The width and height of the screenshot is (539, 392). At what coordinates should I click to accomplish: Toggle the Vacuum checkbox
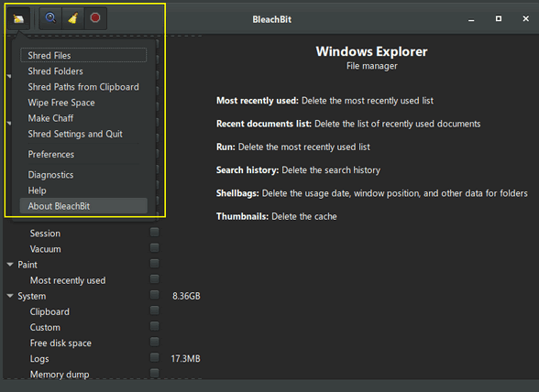[155, 247]
